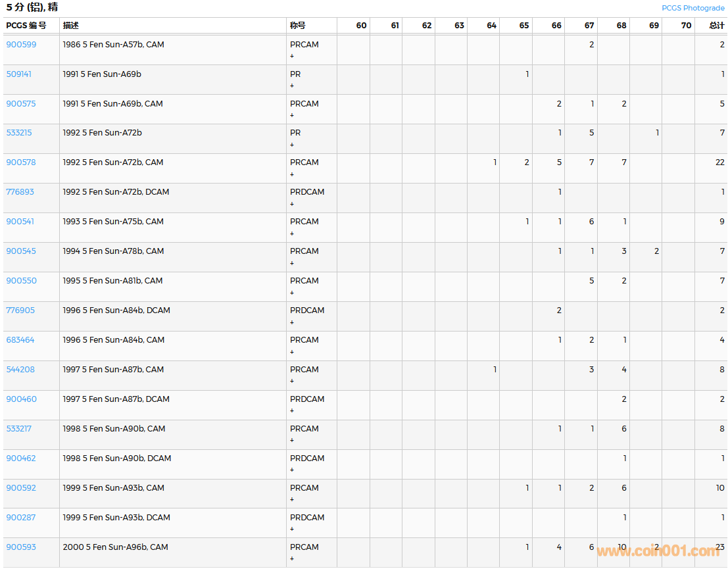728x569 pixels.
Task: Expand plus under 1999 Sun-A93b DCAM
Action: [x=292, y=530]
